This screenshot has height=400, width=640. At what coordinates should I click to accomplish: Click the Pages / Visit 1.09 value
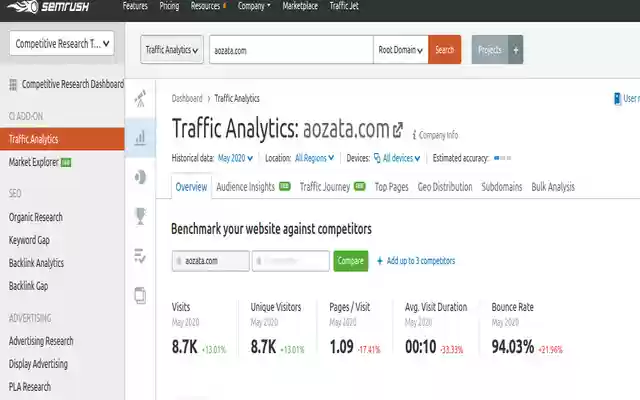pyautogui.click(x=342, y=347)
